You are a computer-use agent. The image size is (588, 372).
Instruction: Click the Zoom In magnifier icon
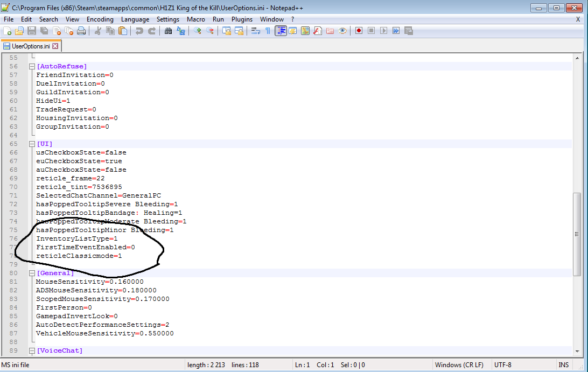tap(197, 31)
